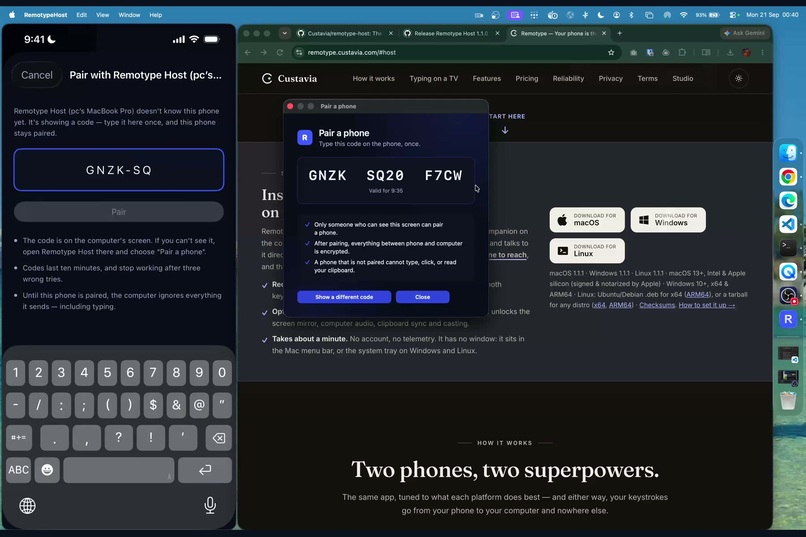Viewport: 806px width, 537px height.
Task: Reload the remotype.custavia.com page
Action: pyautogui.click(x=280, y=52)
